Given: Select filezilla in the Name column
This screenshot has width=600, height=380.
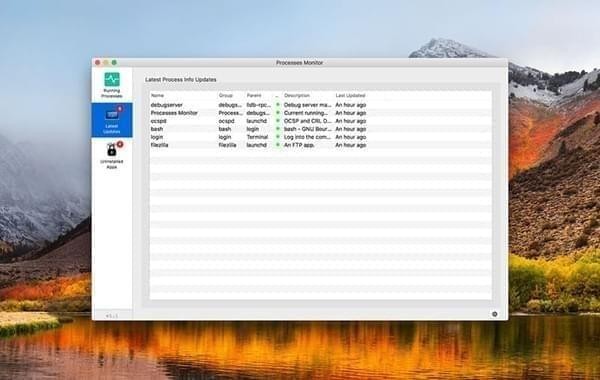Looking at the screenshot, I should click(160, 145).
